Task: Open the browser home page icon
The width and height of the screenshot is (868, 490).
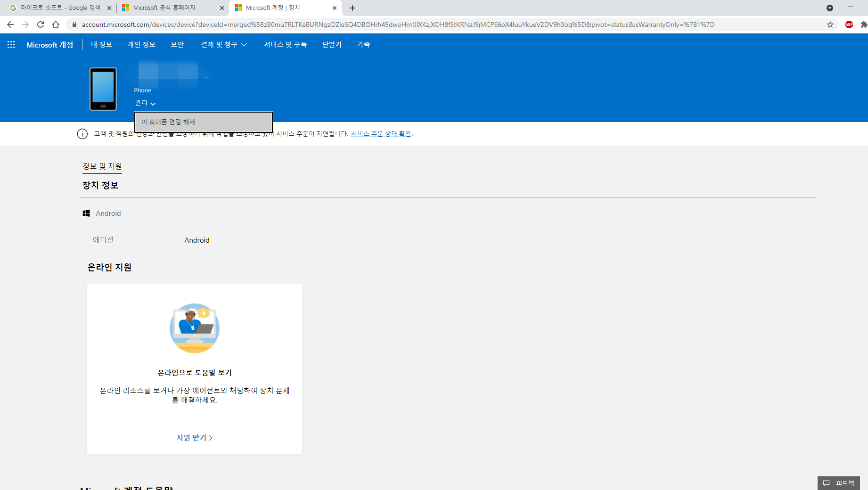Action: tap(56, 24)
